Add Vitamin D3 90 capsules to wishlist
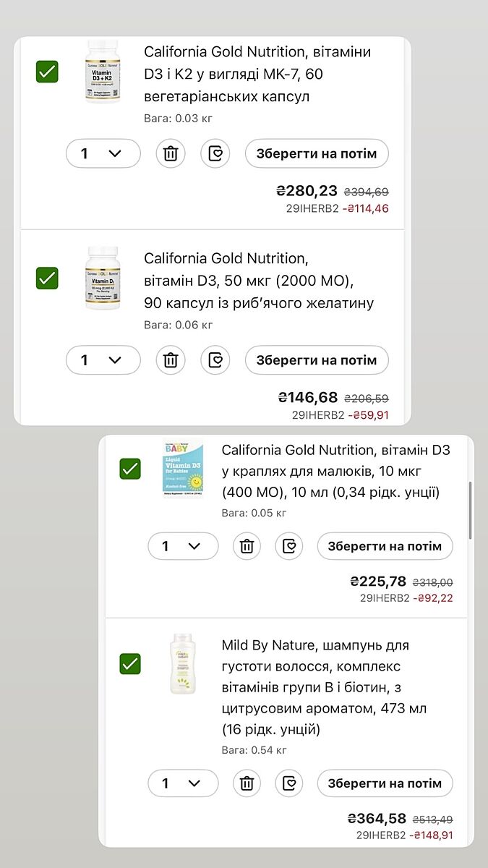This screenshot has width=488, height=868. [x=215, y=360]
